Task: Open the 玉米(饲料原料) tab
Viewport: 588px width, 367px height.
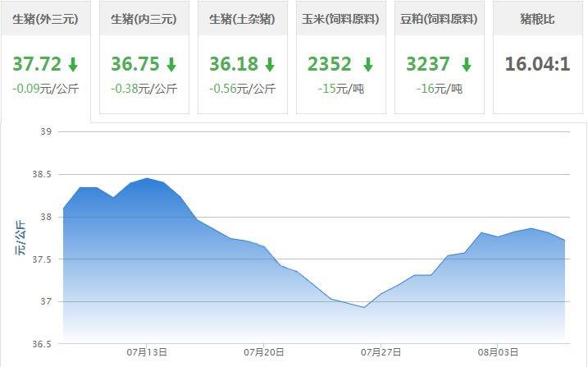Action: click(341, 57)
